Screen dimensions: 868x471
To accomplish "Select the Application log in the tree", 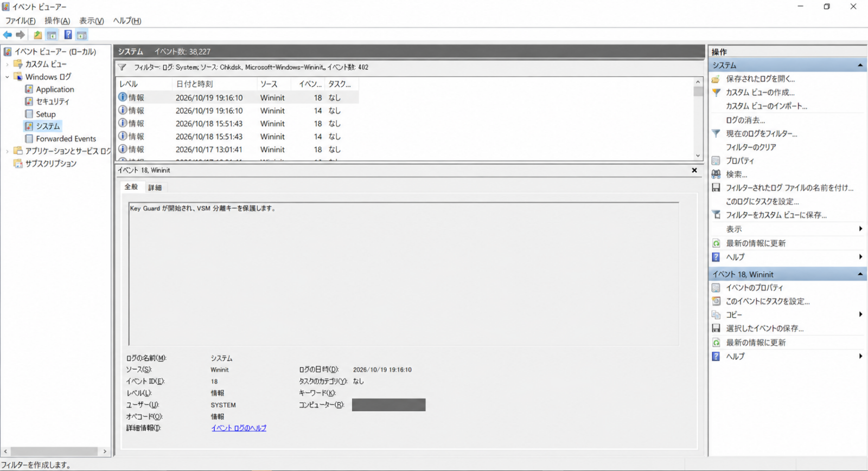I will click(55, 89).
